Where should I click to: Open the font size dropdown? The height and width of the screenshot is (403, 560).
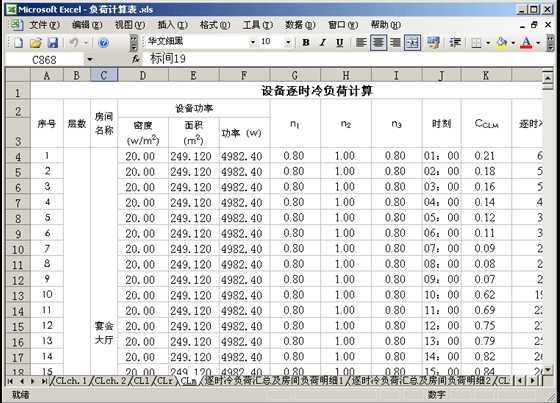coord(288,42)
